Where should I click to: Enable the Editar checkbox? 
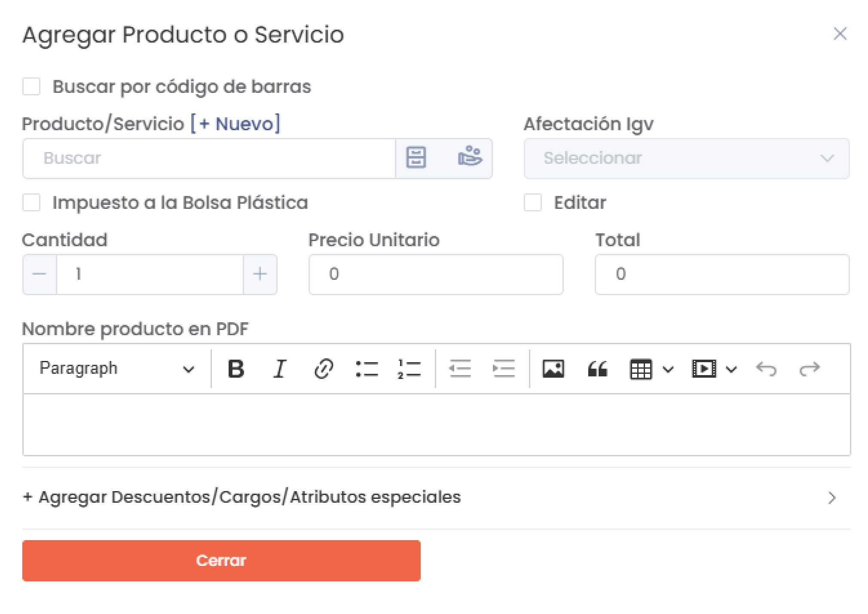pos(532,203)
